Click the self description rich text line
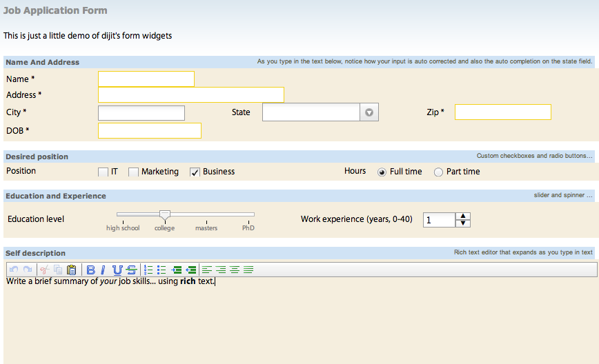This screenshot has width=599, height=364. (111, 281)
